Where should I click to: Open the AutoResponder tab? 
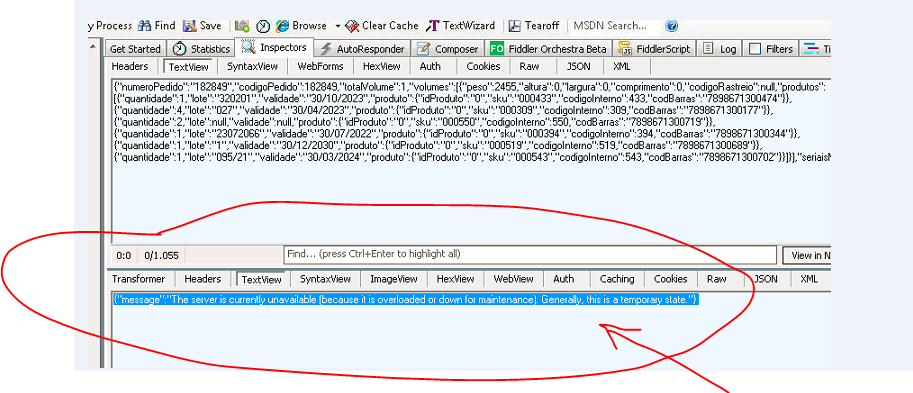point(362,49)
